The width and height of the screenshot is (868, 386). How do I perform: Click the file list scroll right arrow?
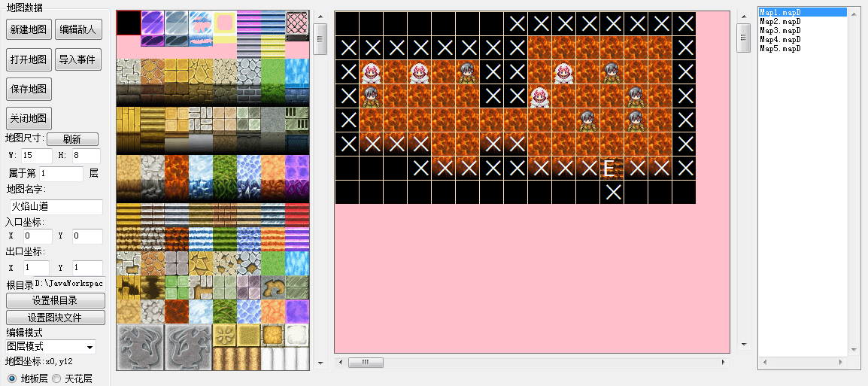coord(842,362)
